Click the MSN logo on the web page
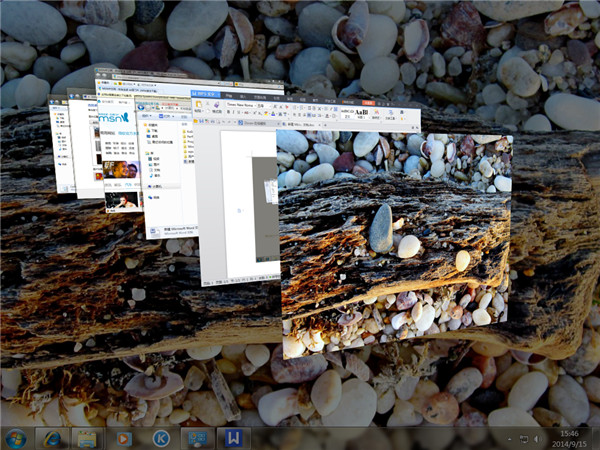Screen dimensions: 600x450 (x=112, y=118)
